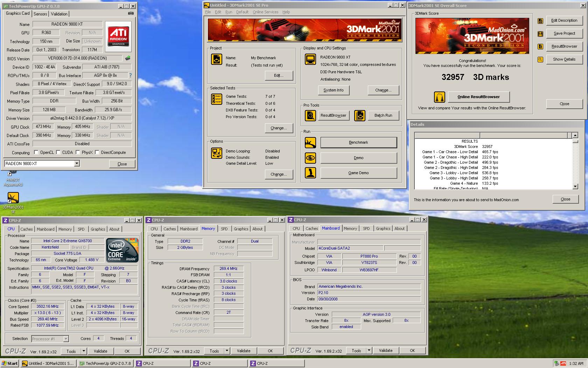Enable the PhysX checkbox
This screenshot has width=588, height=368.
coord(78,152)
